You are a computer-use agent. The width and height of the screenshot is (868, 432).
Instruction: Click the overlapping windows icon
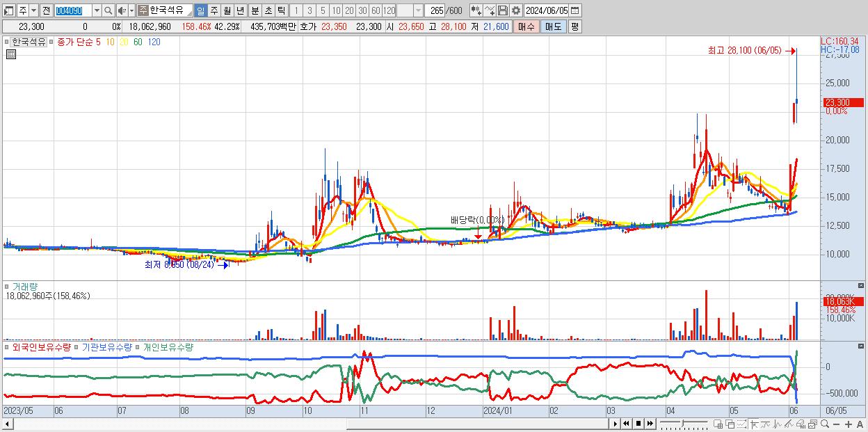pyautogui.click(x=730, y=424)
